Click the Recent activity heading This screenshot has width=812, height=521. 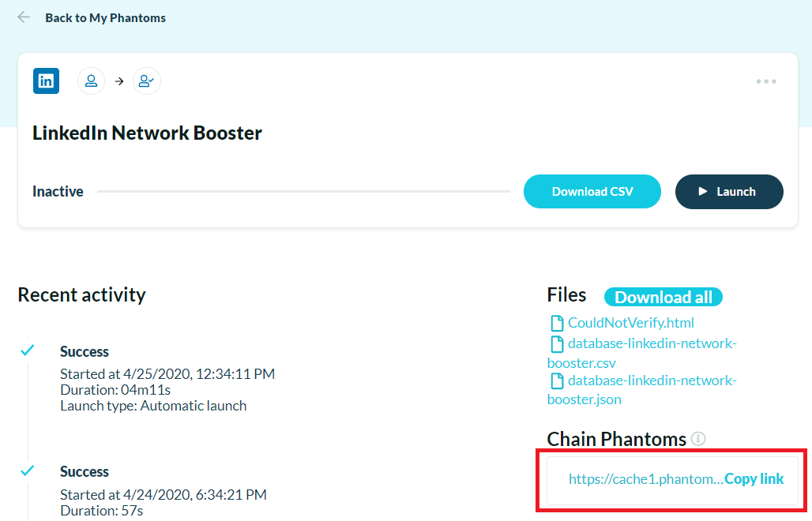pos(82,294)
